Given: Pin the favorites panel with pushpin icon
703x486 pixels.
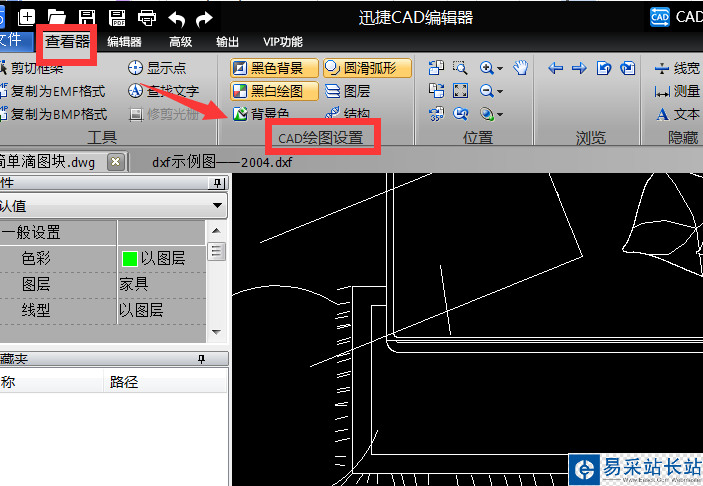Looking at the screenshot, I should (x=201, y=359).
